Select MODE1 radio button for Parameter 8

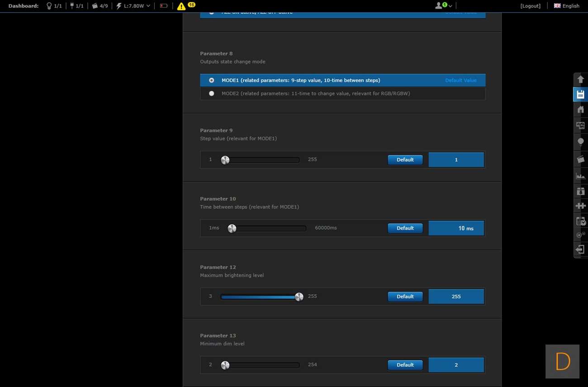(x=211, y=80)
